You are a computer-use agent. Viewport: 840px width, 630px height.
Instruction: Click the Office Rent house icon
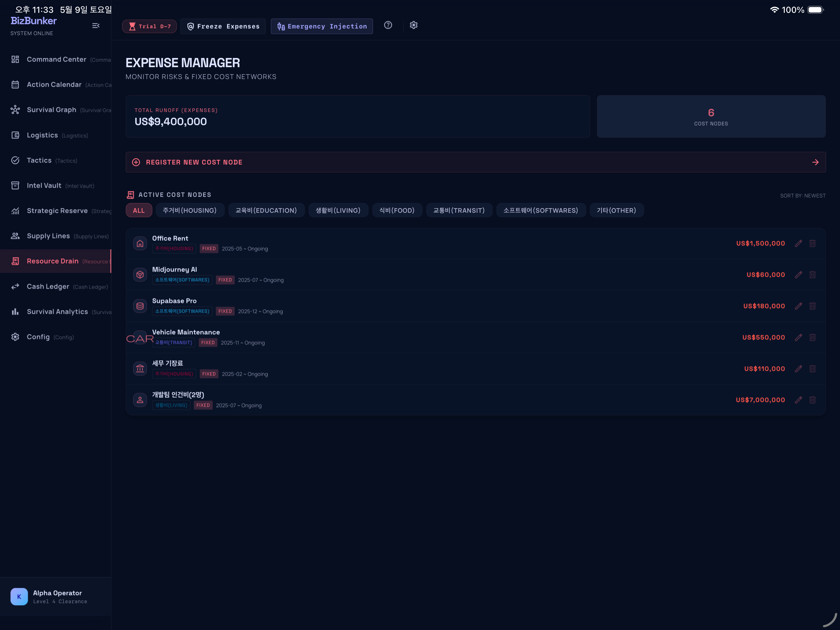point(140,243)
